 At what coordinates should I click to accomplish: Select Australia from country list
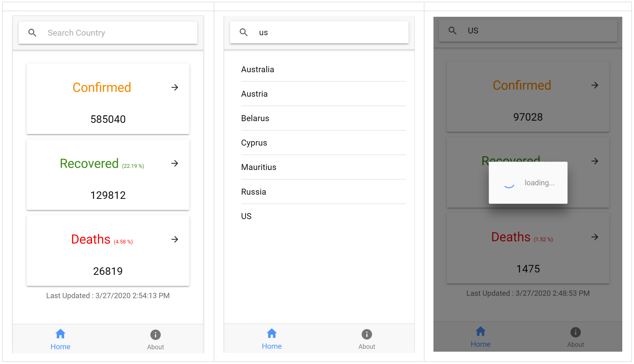258,70
